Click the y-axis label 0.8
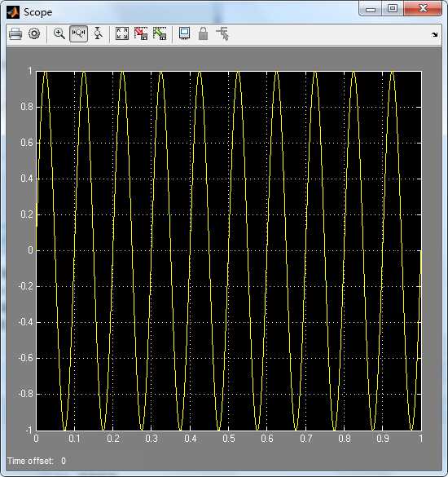 pyautogui.click(x=26, y=107)
